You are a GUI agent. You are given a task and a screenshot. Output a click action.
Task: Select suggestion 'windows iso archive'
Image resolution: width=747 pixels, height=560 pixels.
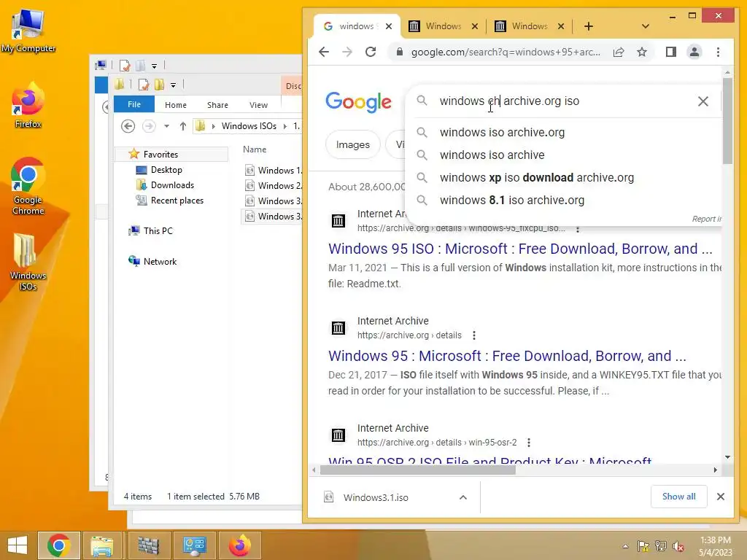coord(492,155)
